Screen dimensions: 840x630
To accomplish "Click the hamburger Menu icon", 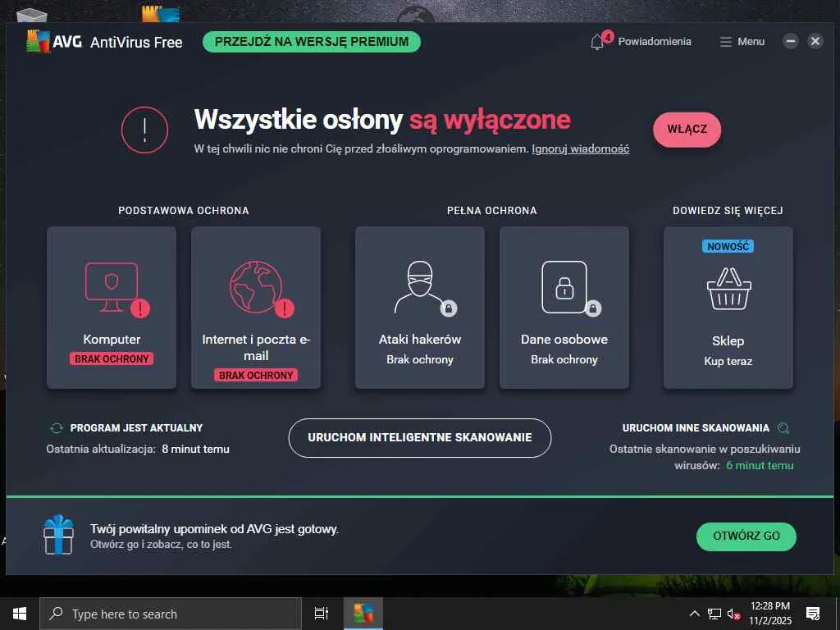I will (725, 42).
